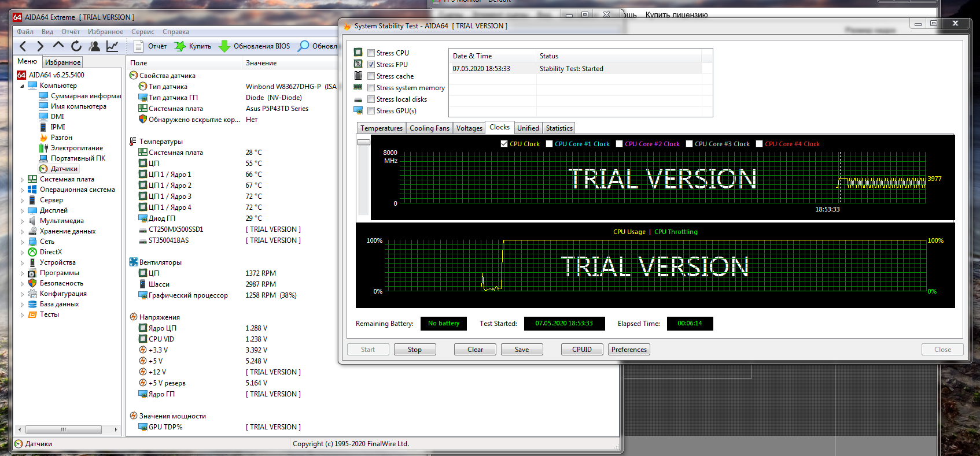Uncheck the CPU Clock graph checkbox

tap(504, 144)
